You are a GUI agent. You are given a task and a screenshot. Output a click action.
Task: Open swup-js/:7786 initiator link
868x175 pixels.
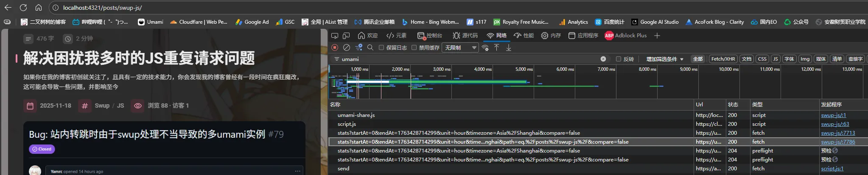[838, 142]
